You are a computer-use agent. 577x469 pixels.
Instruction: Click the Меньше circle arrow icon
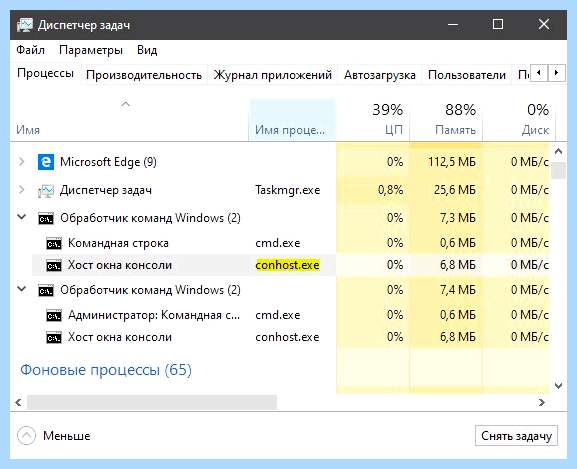click(26, 436)
